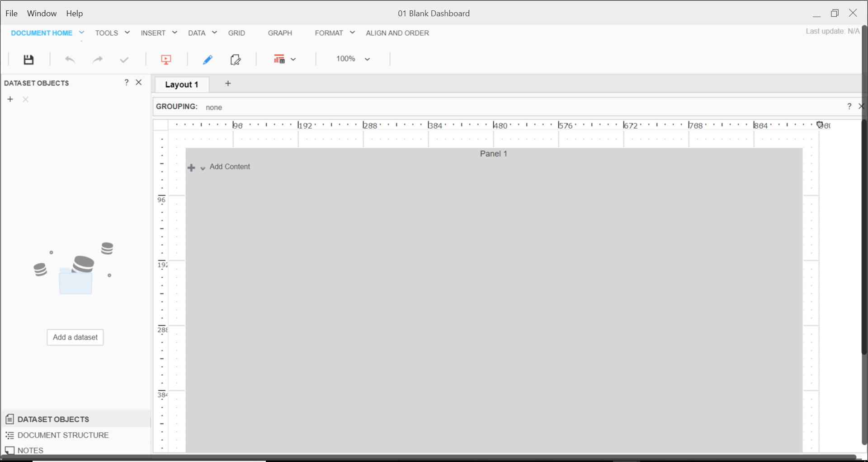
Task: Add a new layout tab
Action: coord(228,84)
